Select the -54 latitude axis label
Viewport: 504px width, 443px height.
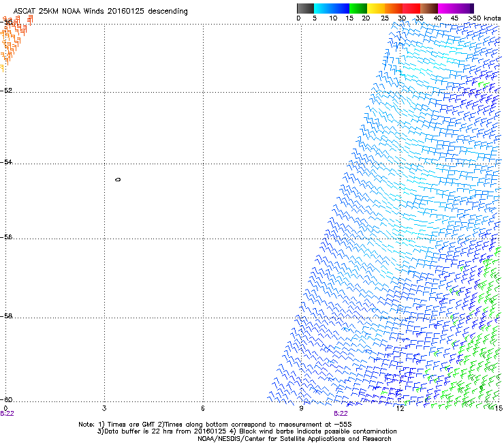pyautogui.click(x=6, y=162)
